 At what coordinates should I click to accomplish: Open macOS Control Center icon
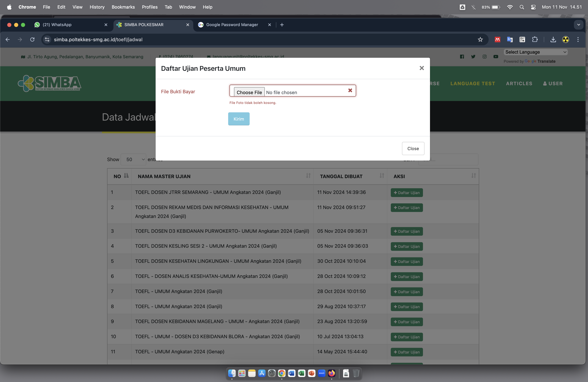tap(533, 7)
